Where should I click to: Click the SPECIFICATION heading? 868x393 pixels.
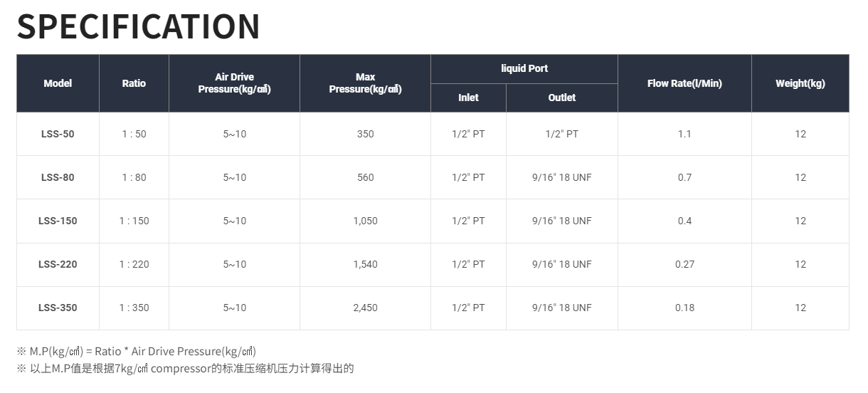(x=138, y=26)
